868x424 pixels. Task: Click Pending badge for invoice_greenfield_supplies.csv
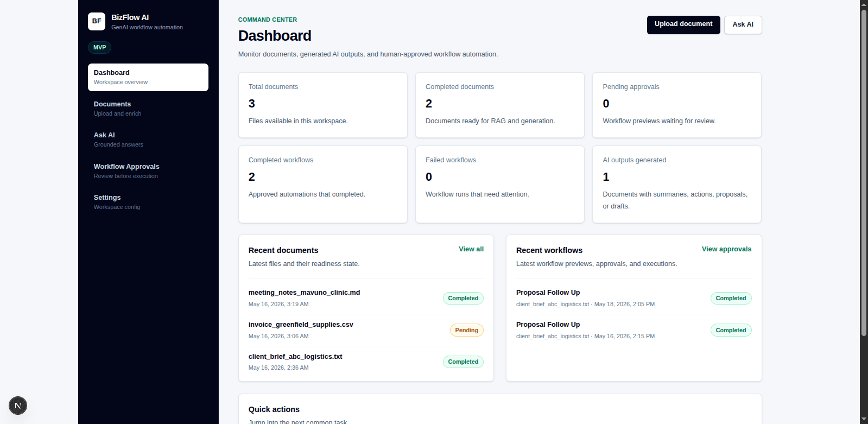(x=466, y=330)
